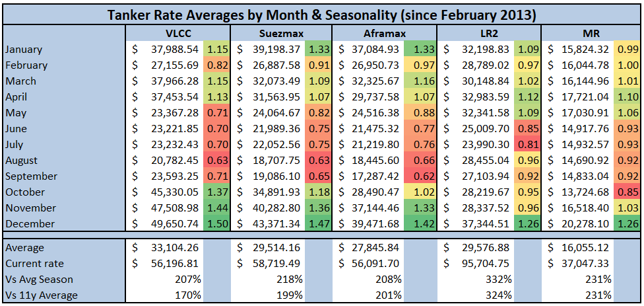Click the Aframax column header
This screenshot has height=306, width=644.
coord(385,34)
